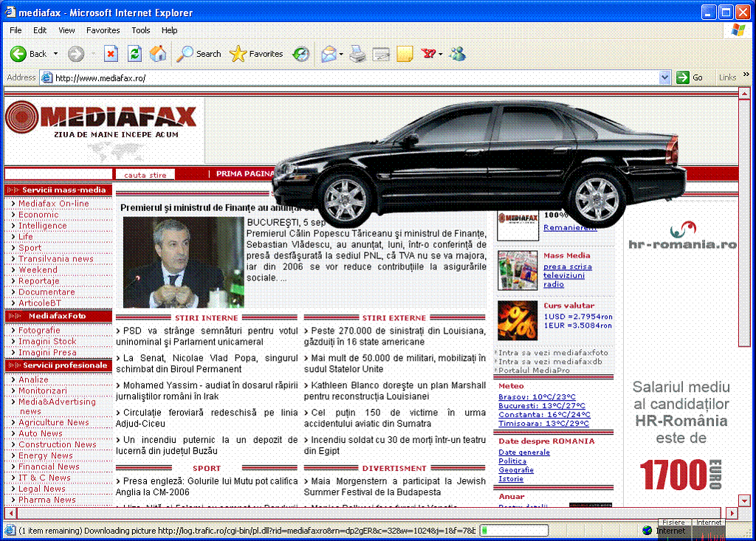756x541 pixels.
Task: Open the Edit menu
Action: tap(40, 30)
